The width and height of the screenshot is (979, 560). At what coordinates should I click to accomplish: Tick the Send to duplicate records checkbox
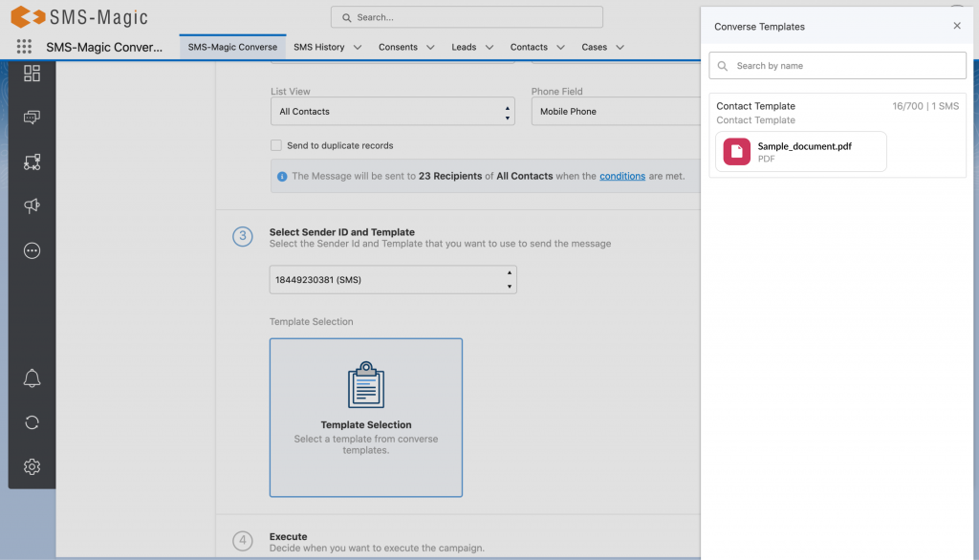[276, 145]
